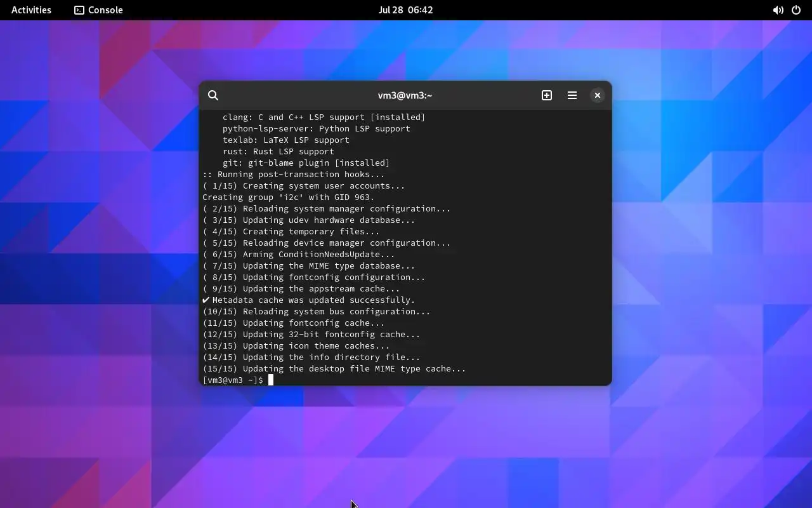Open a new tab in Console
812x508 pixels.
[547, 95]
